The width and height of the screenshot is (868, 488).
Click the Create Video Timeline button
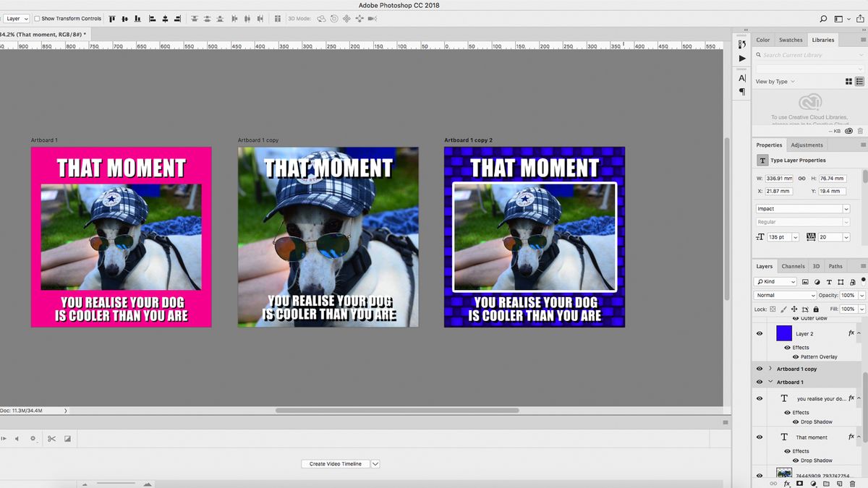coord(336,463)
